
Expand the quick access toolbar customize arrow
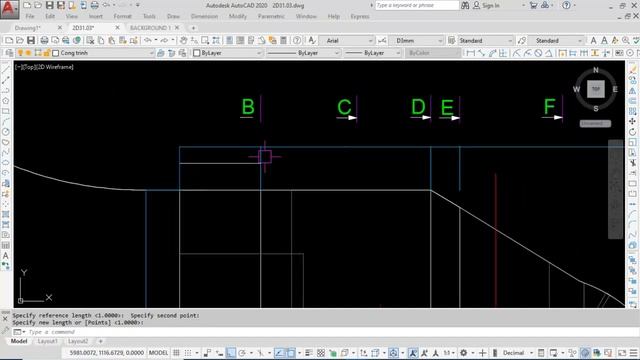click(138, 5)
